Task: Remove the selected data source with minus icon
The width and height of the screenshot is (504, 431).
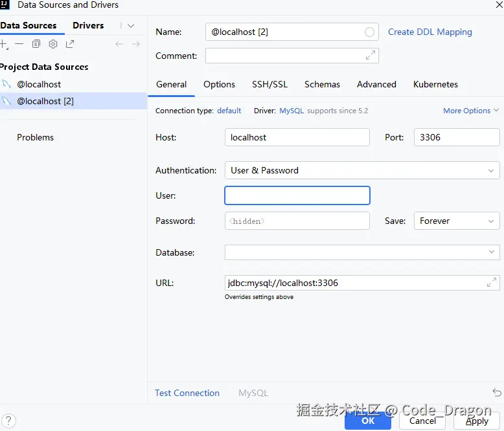Action: pyautogui.click(x=19, y=44)
